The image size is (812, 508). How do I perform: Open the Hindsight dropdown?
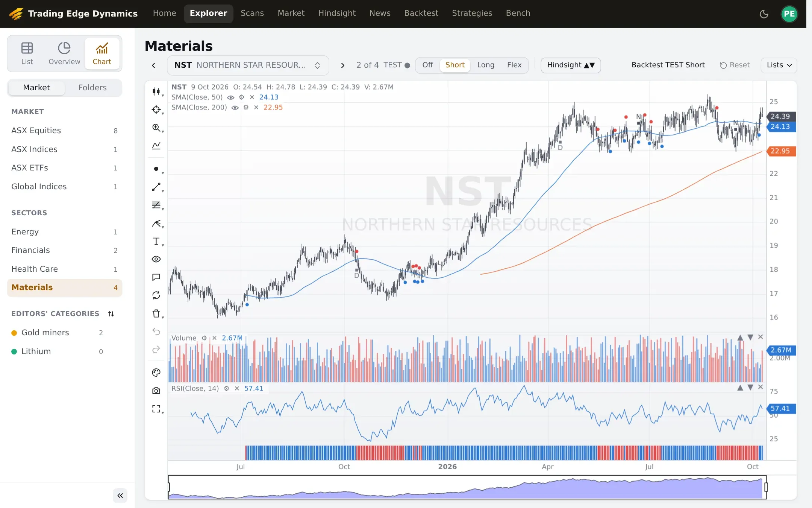pos(571,65)
